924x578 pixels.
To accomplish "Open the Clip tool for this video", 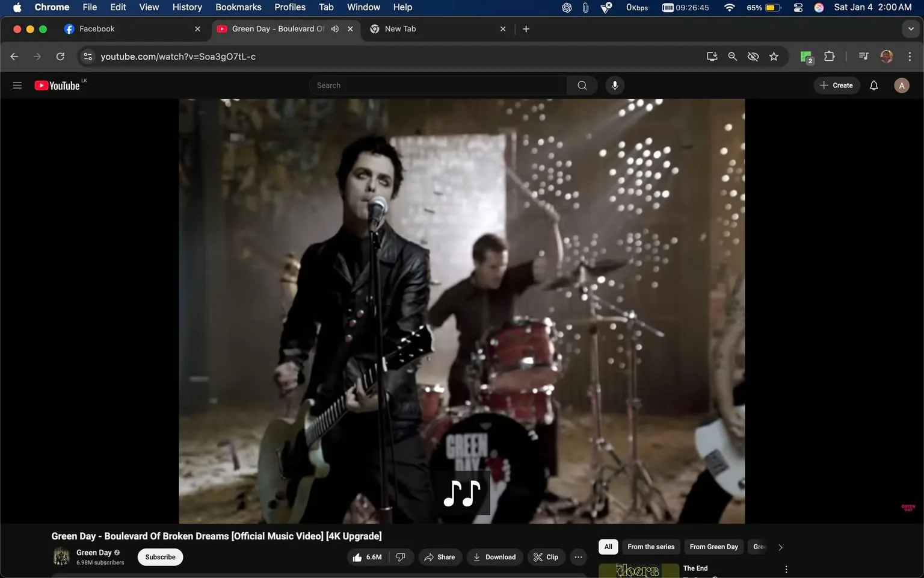I will pos(546,557).
